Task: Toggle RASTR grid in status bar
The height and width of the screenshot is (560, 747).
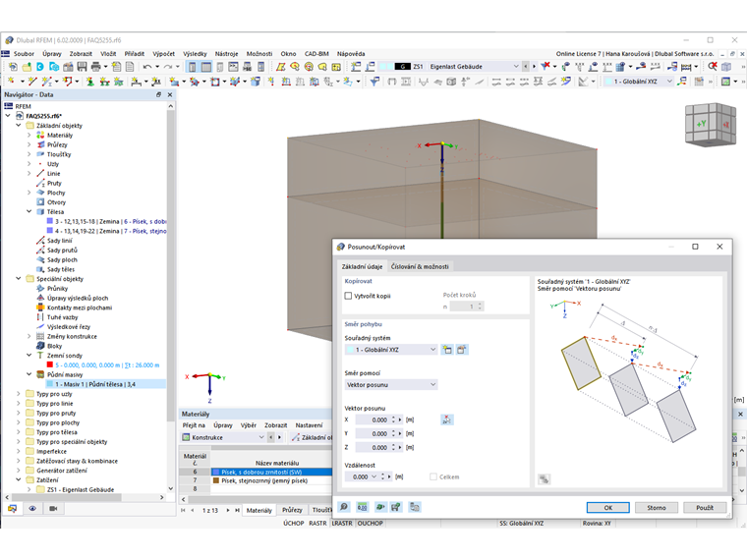Action: [317, 523]
